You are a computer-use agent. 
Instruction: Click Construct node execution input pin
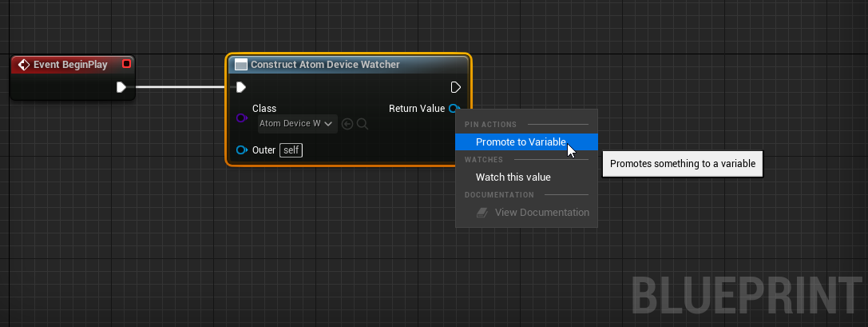click(x=241, y=87)
